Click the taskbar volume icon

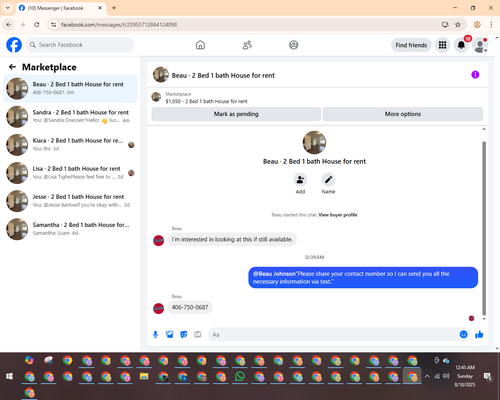coord(446,376)
